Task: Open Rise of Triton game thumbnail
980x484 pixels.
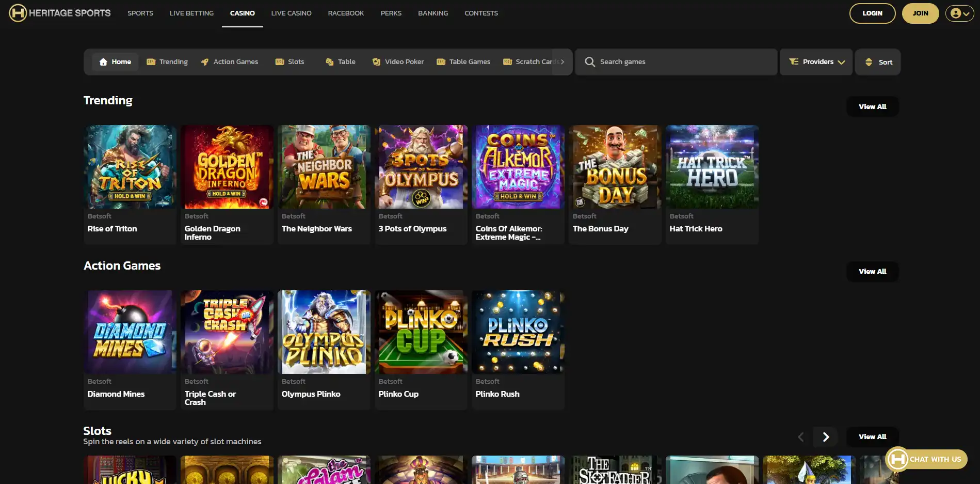Action: pyautogui.click(x=130, y=167)
